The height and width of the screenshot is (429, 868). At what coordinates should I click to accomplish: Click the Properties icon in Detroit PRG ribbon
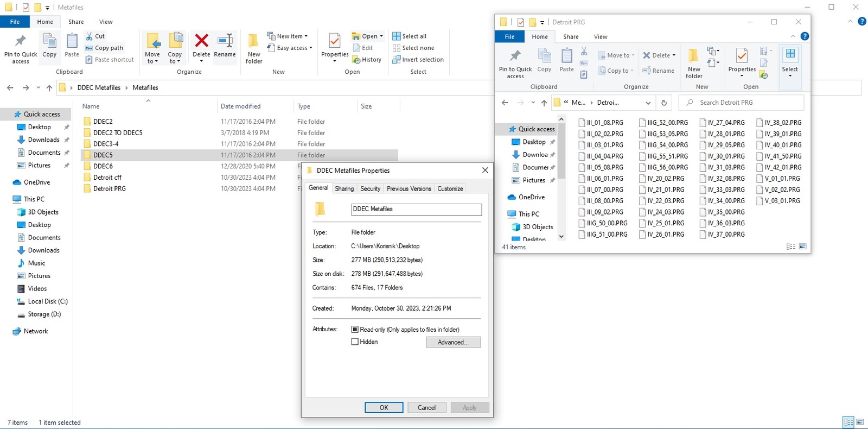click(742, 55)
